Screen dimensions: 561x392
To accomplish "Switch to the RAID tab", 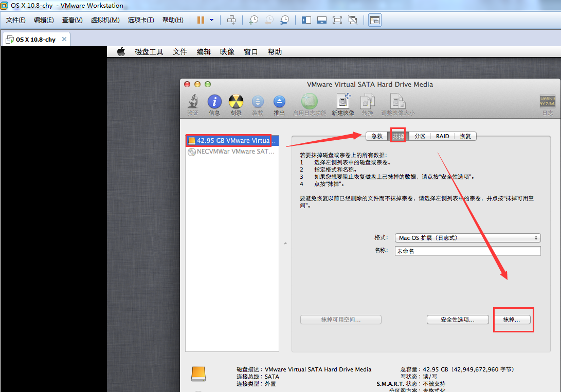I will click(442, 136).
